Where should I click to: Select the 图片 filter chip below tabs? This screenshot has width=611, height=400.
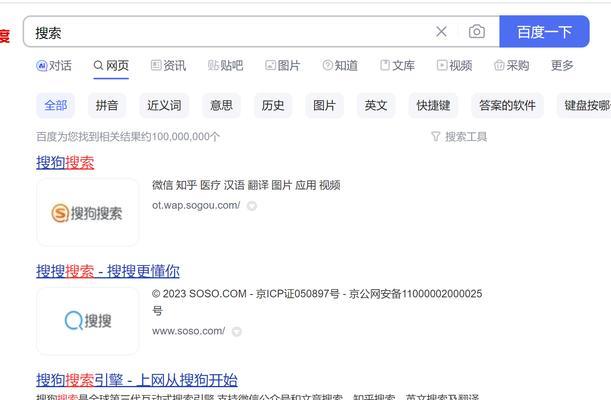[x=324, y=105]
